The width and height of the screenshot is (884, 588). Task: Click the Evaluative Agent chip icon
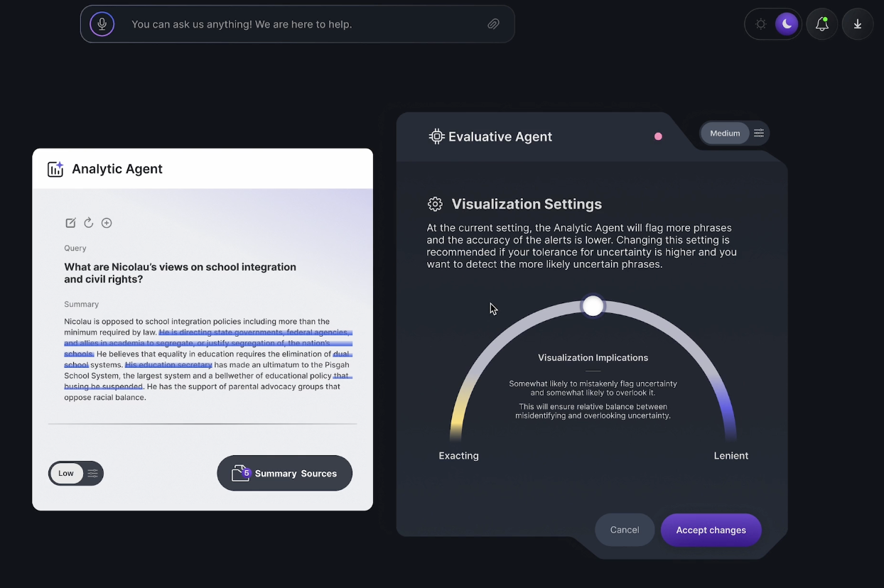pyautogui.click(x=436, y=136)
